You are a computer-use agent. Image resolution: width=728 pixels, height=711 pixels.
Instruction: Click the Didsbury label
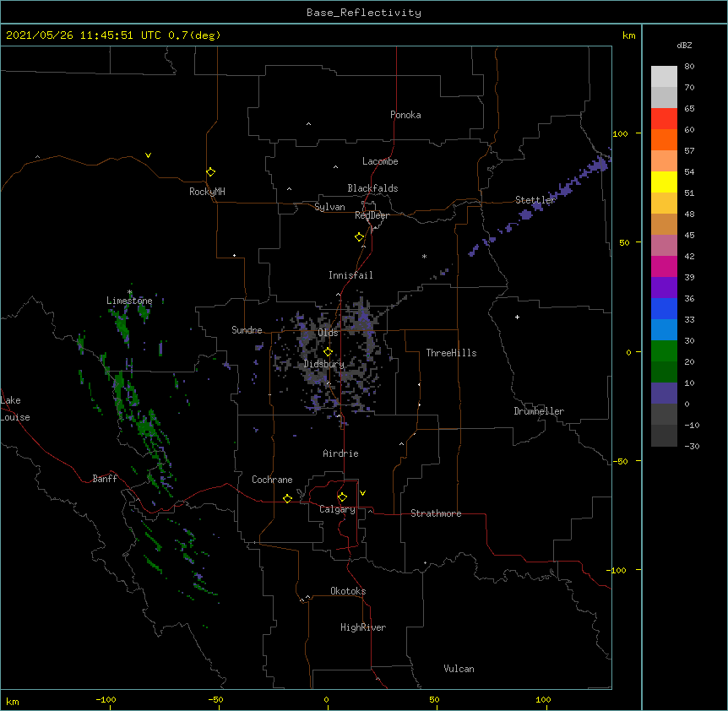pos(324,364)
